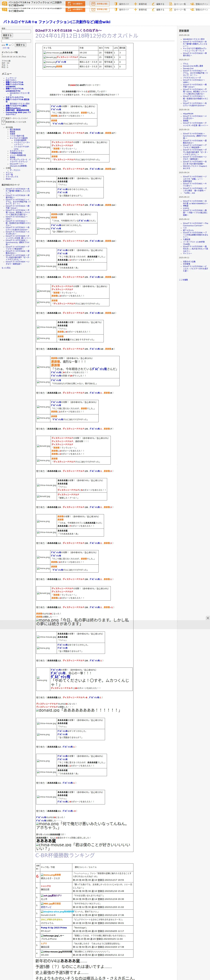
Task: Open Donald-2nd-R/隠し要素 history link
Action: [x=193, y=66]
